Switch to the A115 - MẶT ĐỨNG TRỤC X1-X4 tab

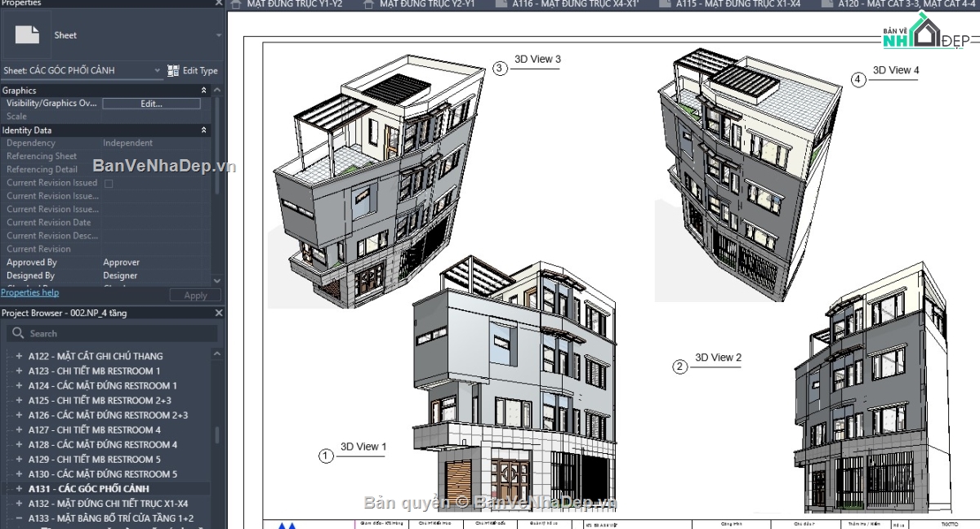click(738, 4)
